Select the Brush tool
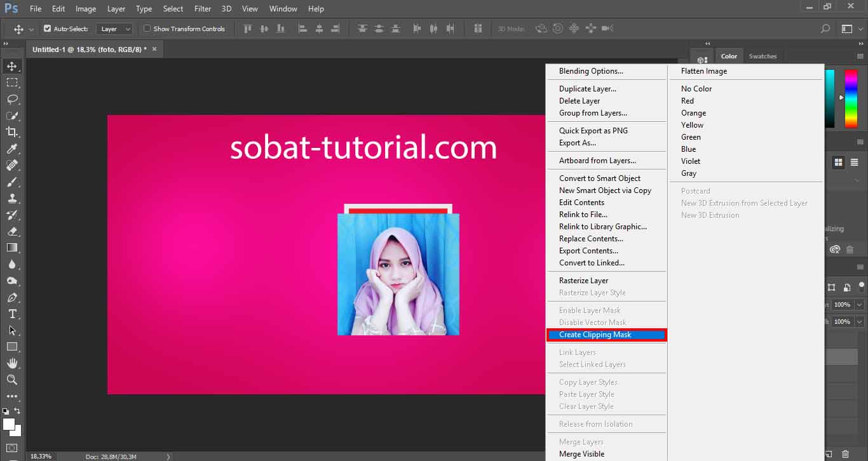 [11, 182]
